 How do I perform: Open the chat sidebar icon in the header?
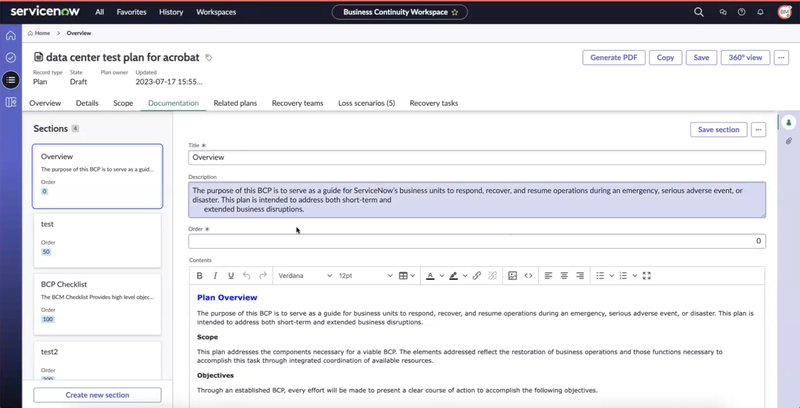point(723,12)
